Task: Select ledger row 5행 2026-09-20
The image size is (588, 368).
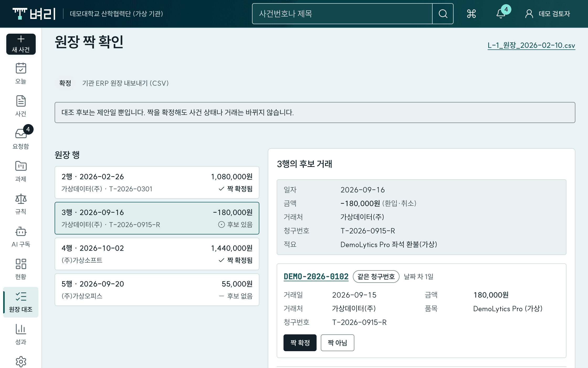Action: tap(157, 290)
